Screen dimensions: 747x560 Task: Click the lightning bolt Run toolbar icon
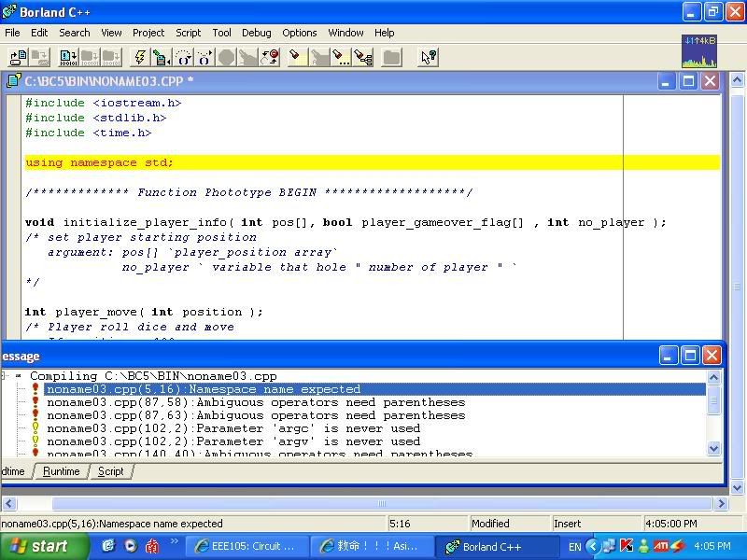point(139,58)
